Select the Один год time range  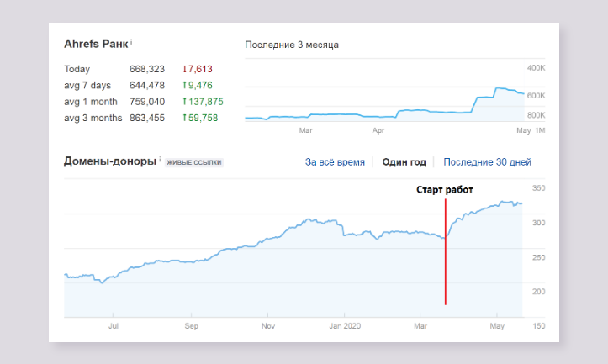(404, 162)
